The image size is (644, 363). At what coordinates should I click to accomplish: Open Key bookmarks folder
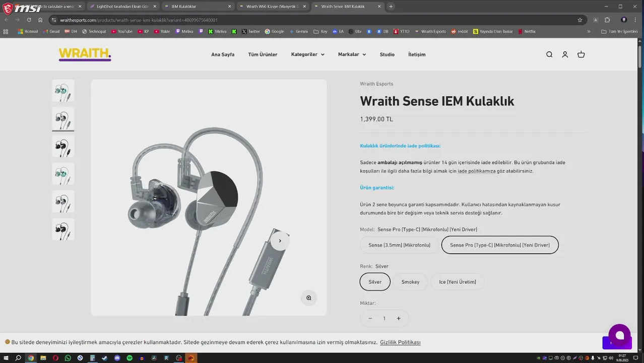pos(320,31)
